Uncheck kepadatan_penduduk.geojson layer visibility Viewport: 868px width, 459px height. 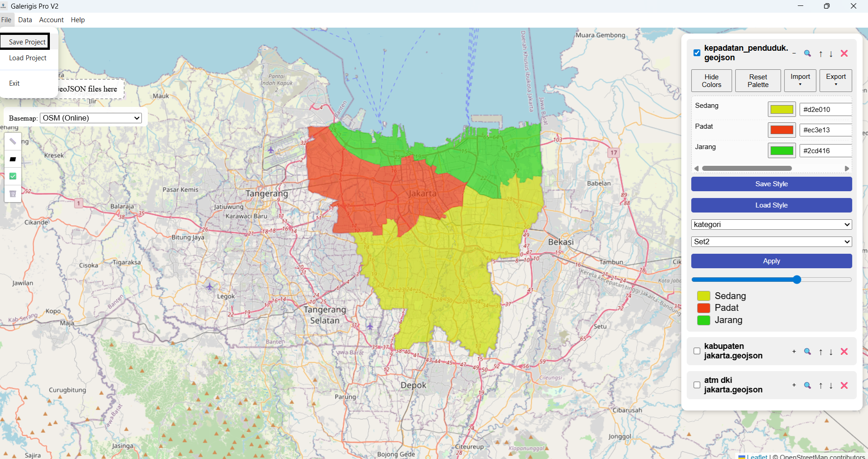[697, 53]
